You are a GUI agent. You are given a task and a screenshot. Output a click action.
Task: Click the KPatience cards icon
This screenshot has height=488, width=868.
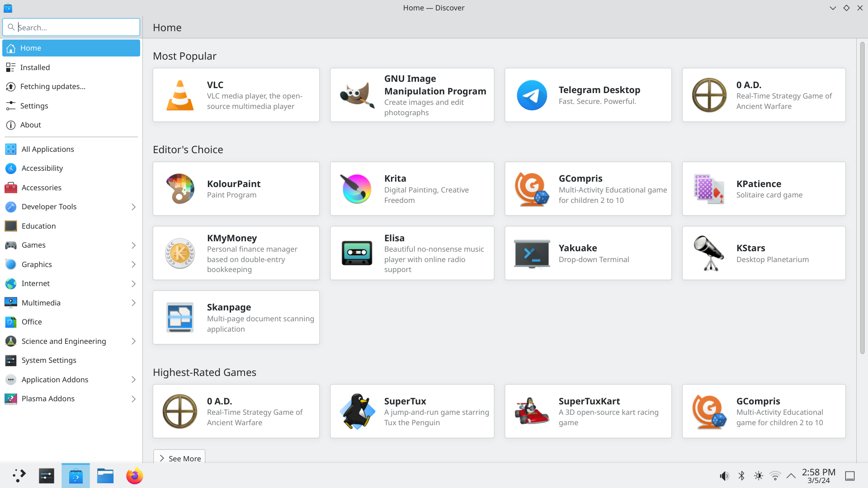709,189
